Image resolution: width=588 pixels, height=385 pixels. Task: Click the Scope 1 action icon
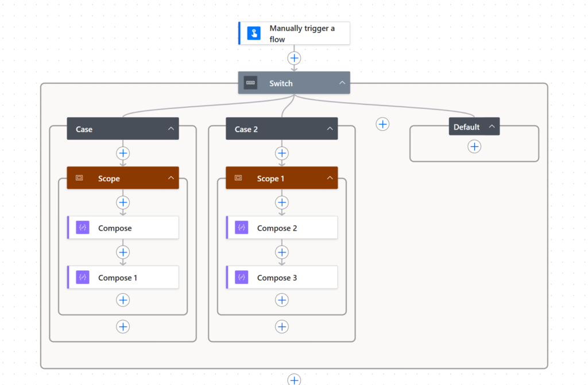tap(238, 178)
